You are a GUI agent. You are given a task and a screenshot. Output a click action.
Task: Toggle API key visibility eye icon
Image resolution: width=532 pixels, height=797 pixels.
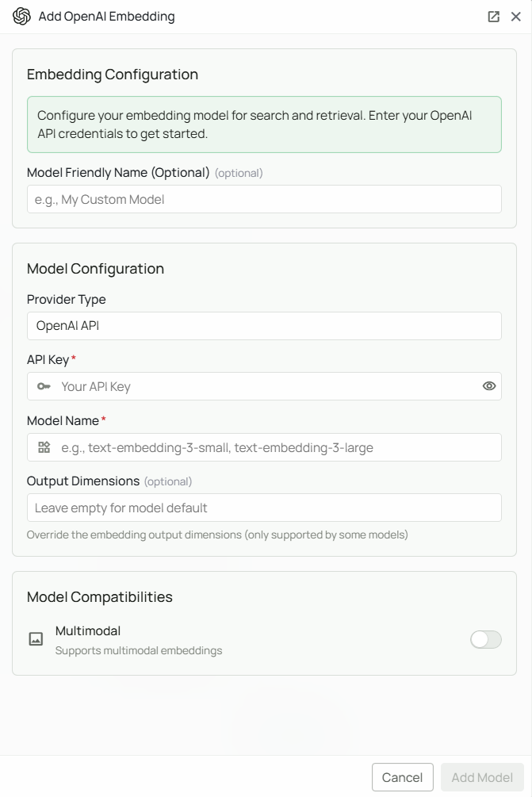click(x=489, y=385)
